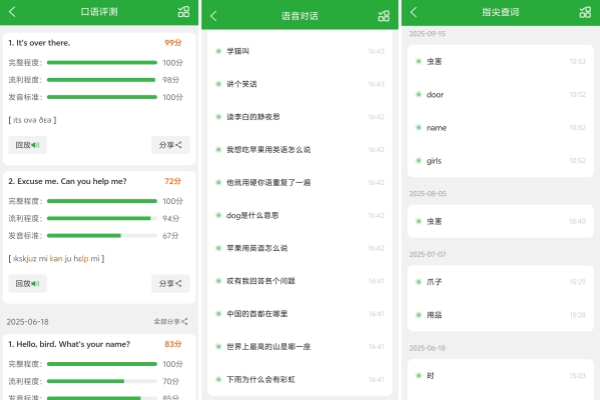The height and width of the screenshot is (400, 600).
Task: Open grid menu icon in 语音对话 header
Action: (x=384, y=16)
